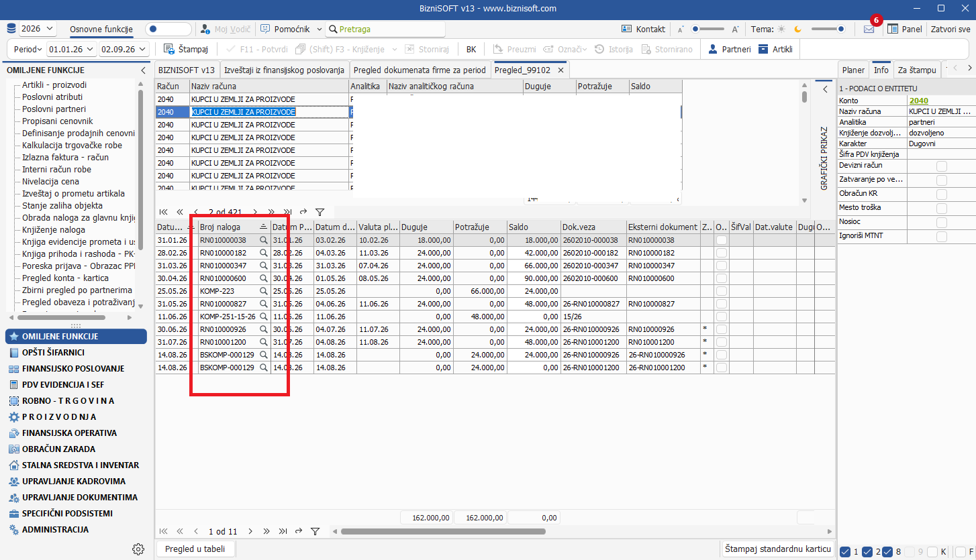Open the mail notifications envelope icon

[869, 30]
